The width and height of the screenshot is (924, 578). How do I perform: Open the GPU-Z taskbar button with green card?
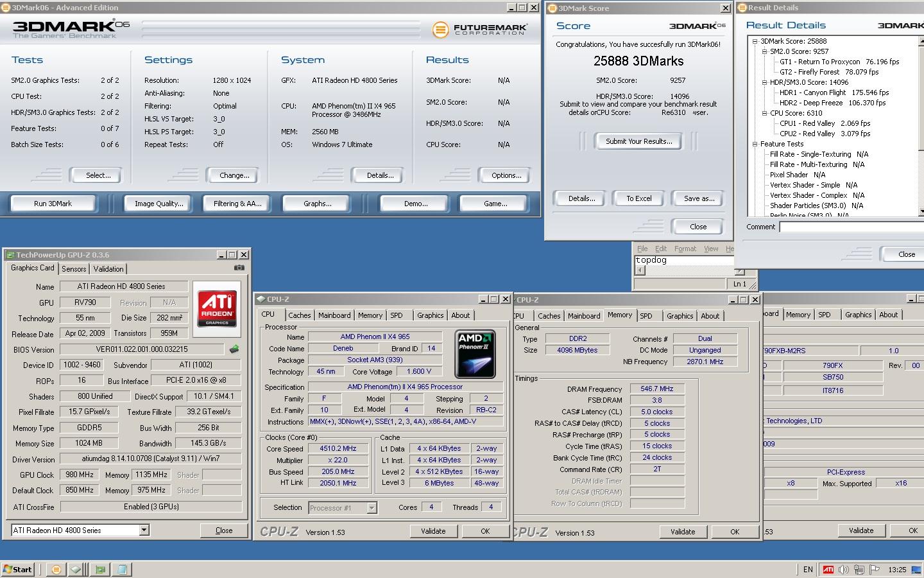tap(100, 569)
